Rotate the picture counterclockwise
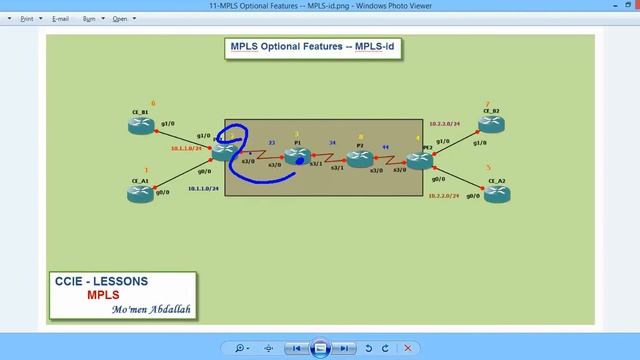Image resolution: width=640 pixels, height=360 pixels. coord(369,348)
